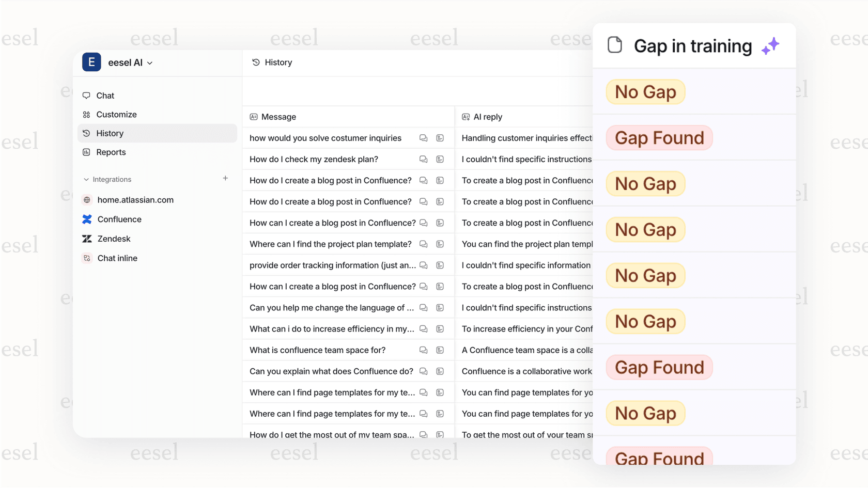Select History in the sidebar
The image size is (868, 488).
[110, 133]
